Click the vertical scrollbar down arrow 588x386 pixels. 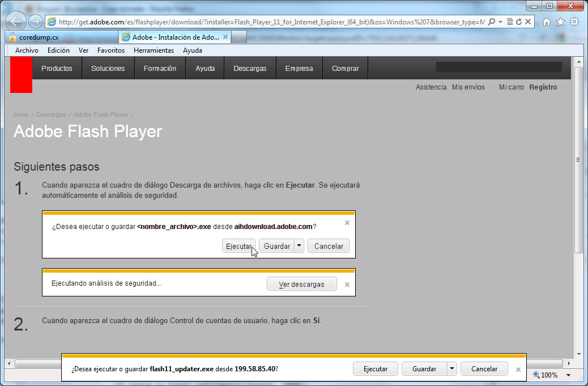[x=578, y=354]
